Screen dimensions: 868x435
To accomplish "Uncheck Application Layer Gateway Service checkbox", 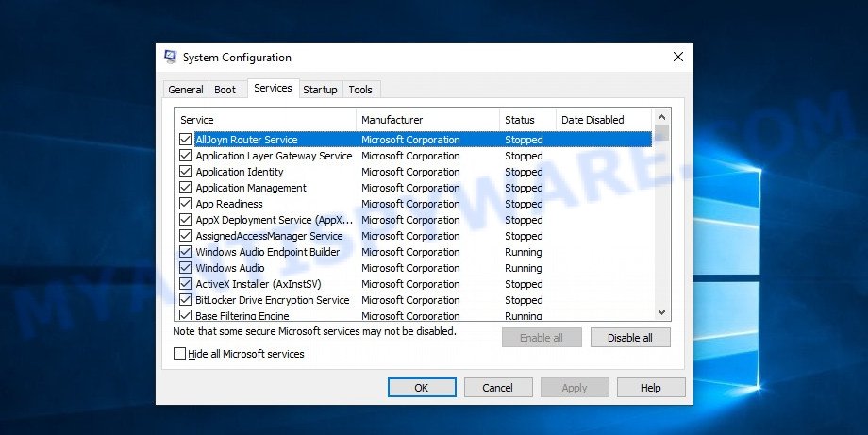I will pyautogui.click(x=186, y=156).
